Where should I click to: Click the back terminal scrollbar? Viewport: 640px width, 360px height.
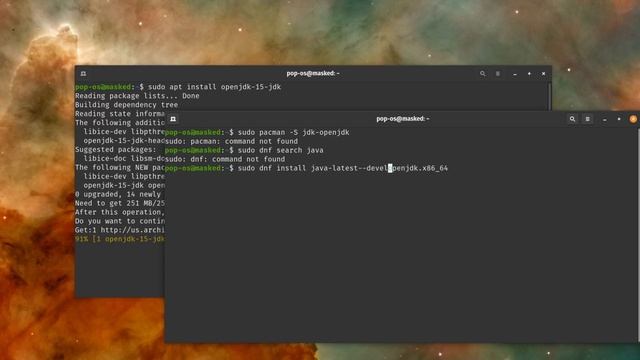550,96
